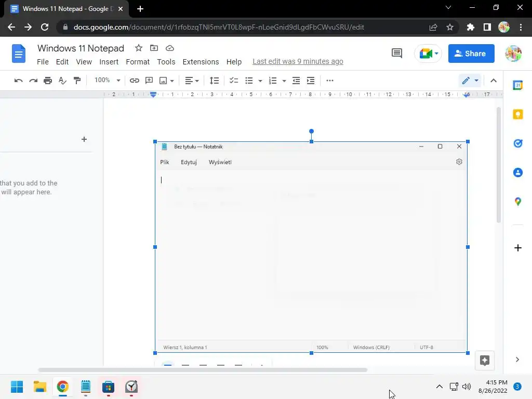Click Explore button at bottom right

coord(485,361)
